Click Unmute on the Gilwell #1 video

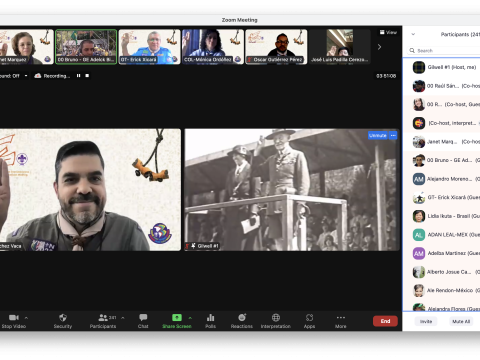(378, 135)
